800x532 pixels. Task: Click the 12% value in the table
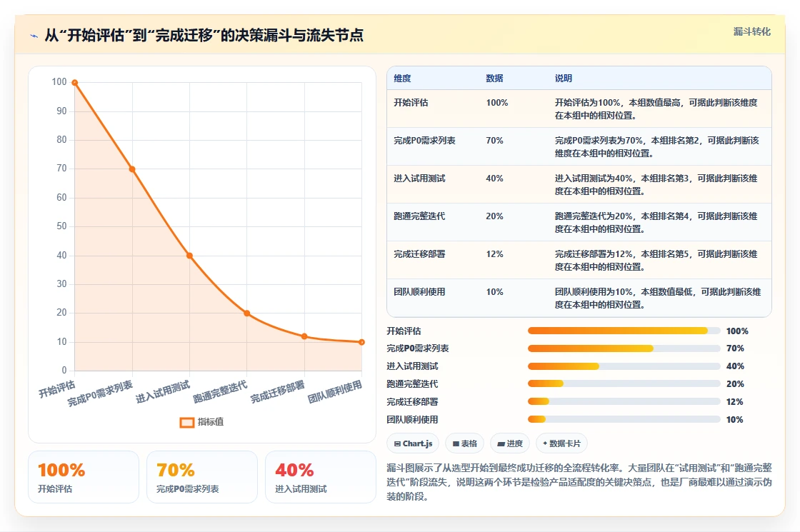point(494,254)
